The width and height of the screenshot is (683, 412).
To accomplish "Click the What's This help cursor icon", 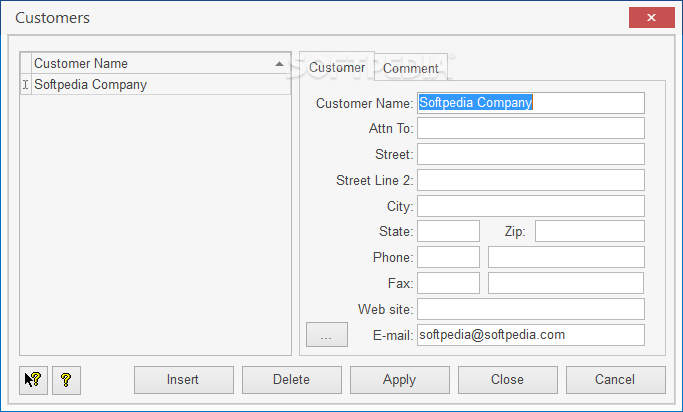I will [x=34, y=380].
